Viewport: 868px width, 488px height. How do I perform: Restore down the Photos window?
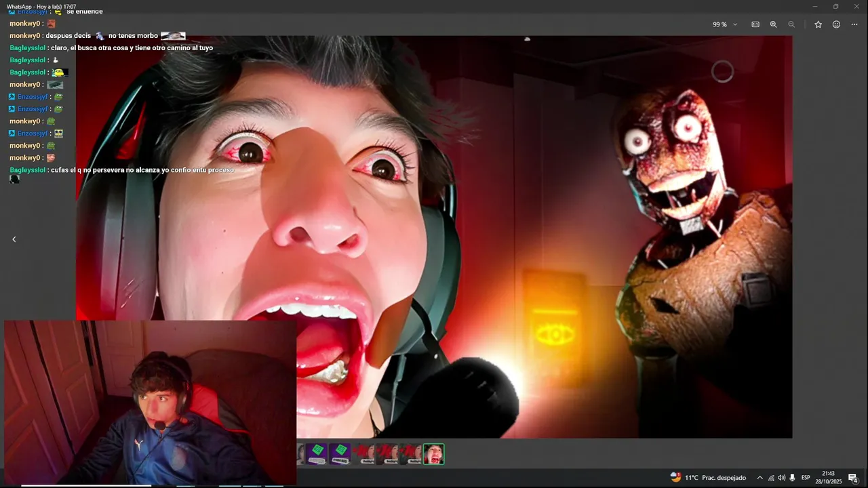click(x=835, y=6)
